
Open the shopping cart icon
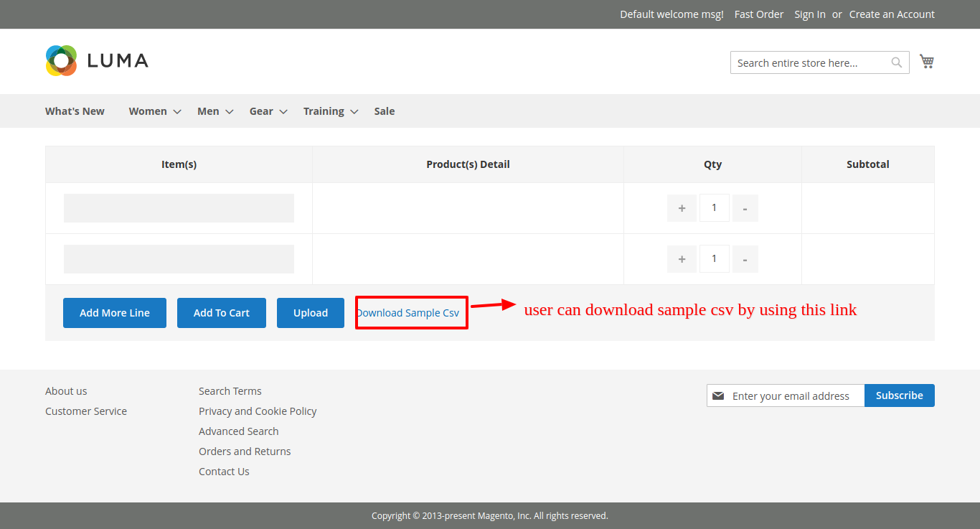click(927, 62)
